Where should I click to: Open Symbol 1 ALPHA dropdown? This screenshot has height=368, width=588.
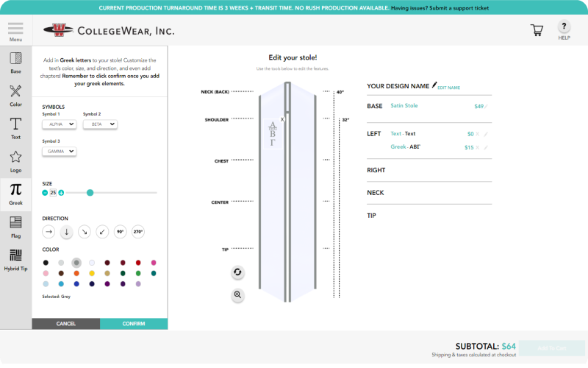[60, 124]
